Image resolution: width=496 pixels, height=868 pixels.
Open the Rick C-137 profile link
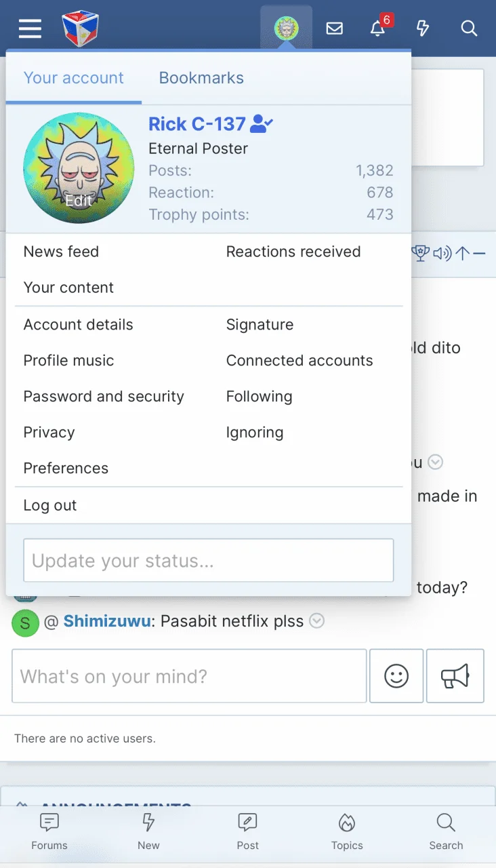(x=197, y=124)
